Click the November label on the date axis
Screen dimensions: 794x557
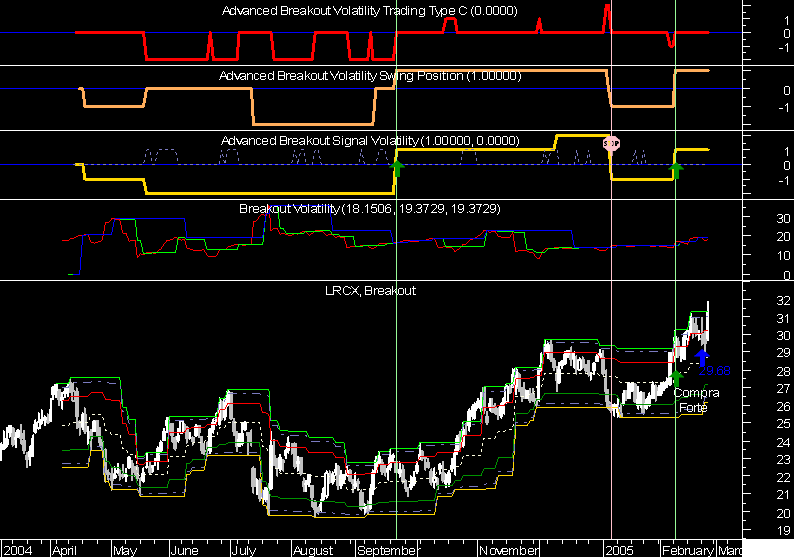coord(509,550)
